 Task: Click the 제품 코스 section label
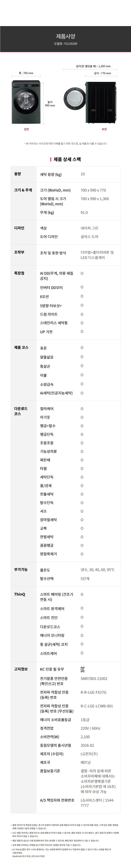21,347
